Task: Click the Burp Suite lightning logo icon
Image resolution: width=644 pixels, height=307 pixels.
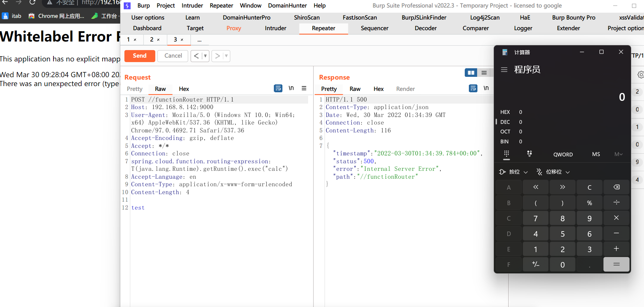Action: (x=127, y=5)
